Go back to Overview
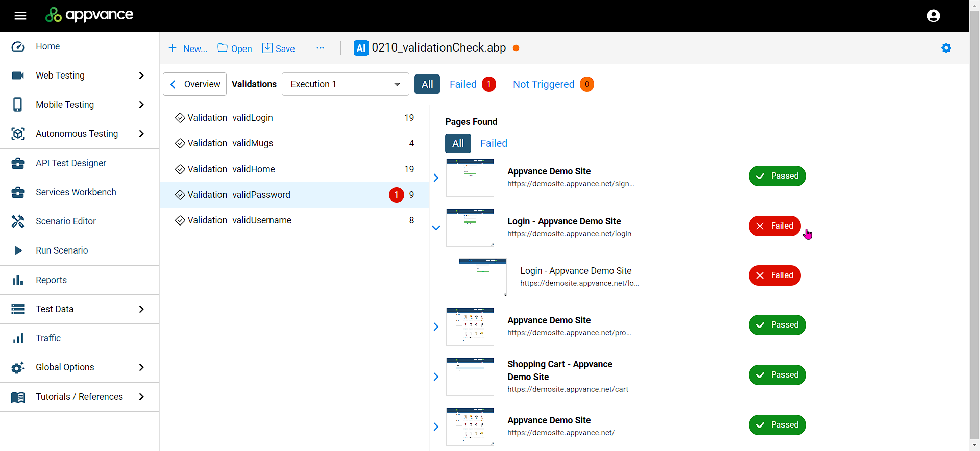 point(194,84)
